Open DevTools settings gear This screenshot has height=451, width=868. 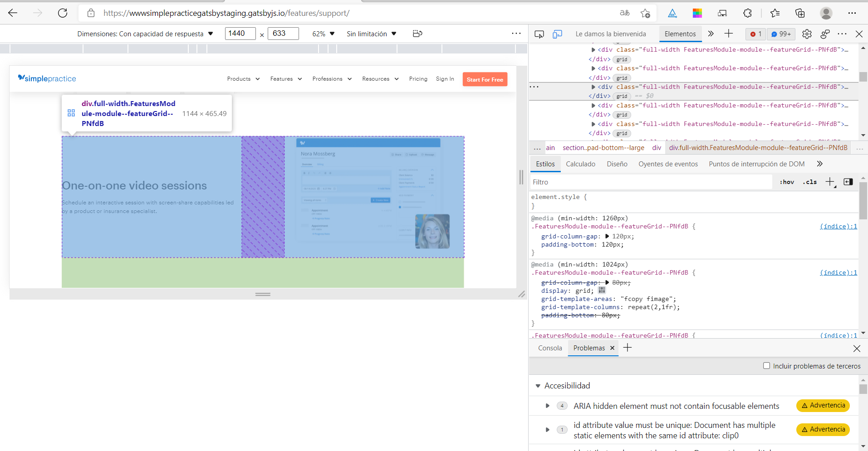(807, 34)
